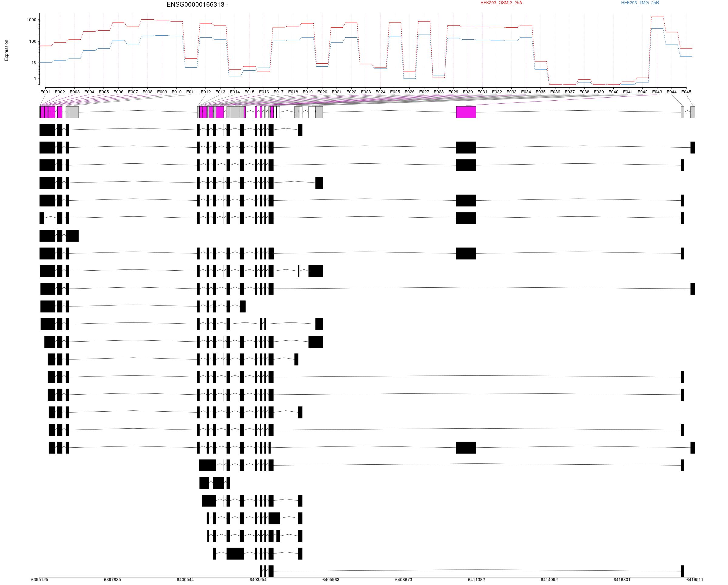728x585 pixels.
Task: Click the exon label E023
Action: (366, 92)
